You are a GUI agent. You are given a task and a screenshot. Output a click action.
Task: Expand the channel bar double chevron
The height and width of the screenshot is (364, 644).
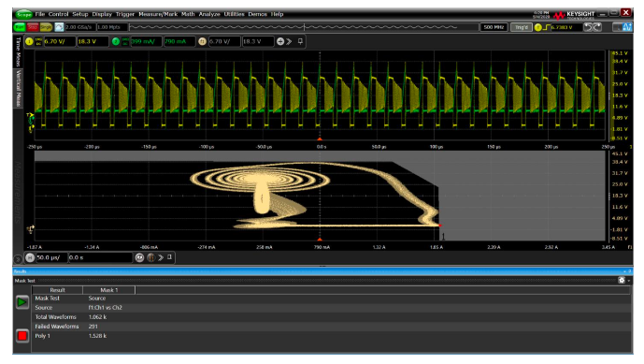tap(289, 41)
